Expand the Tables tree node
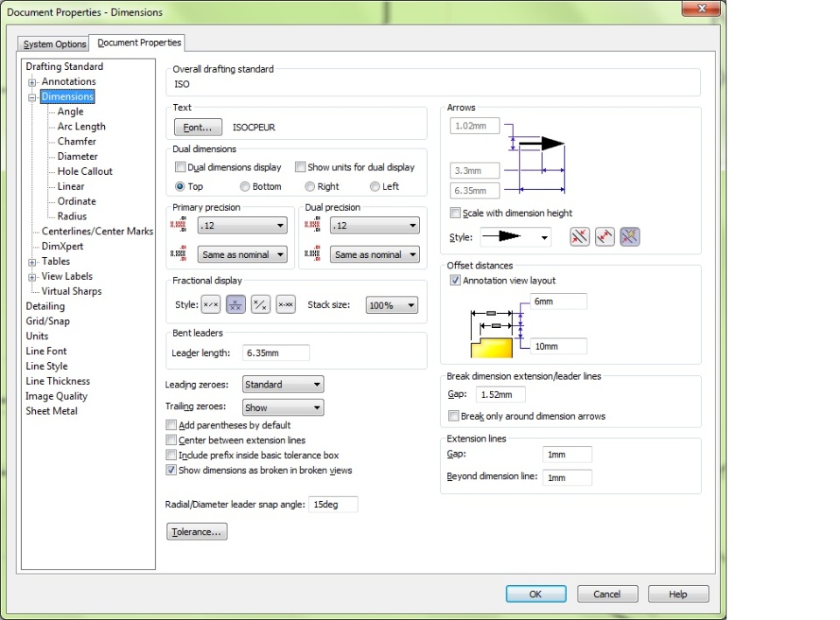 click(x=32, y=261)
